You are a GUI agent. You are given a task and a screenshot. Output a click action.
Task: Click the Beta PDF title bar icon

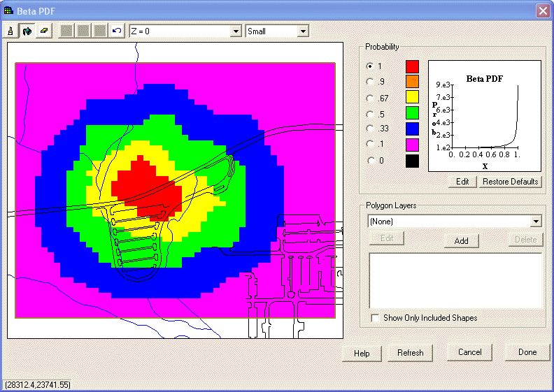point(8,10)
